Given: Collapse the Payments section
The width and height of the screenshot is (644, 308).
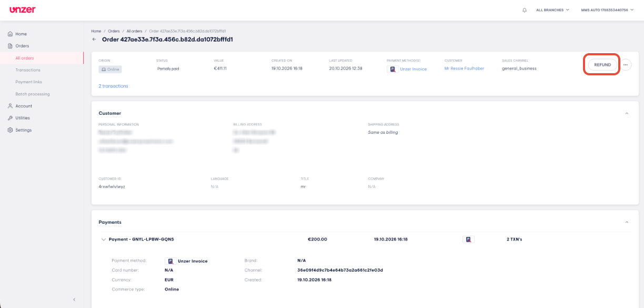Looking at the screenshot, I should pos(627,222).
